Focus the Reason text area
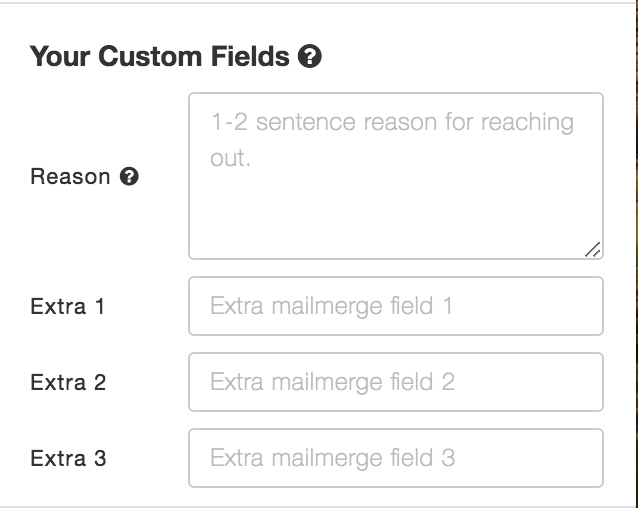The width and height of the screenshot is (638, 508). click(396, 176)
